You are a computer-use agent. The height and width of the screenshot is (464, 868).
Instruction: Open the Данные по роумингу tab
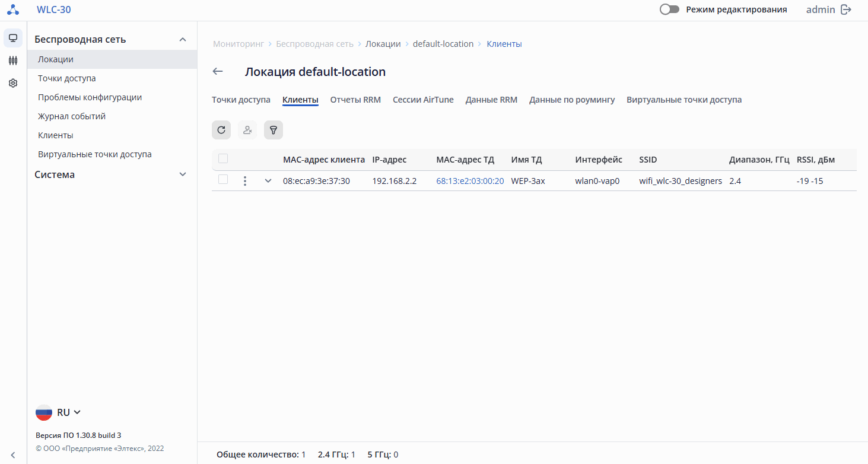pyautogui.click(x=572, y=100)
